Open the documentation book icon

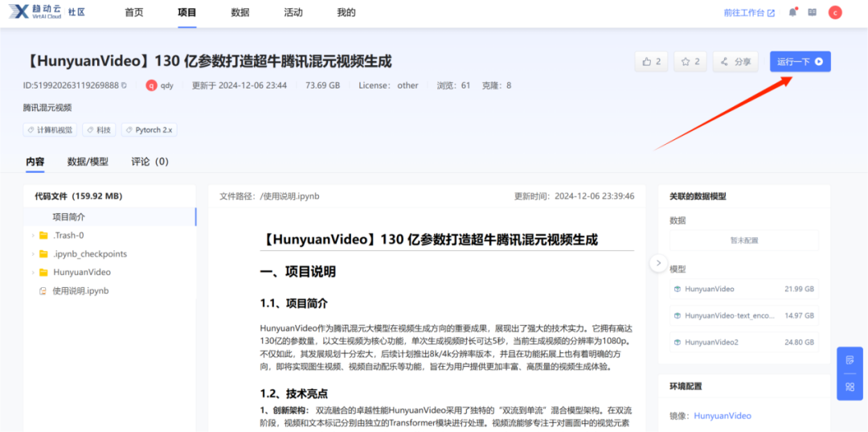(812, 12)
